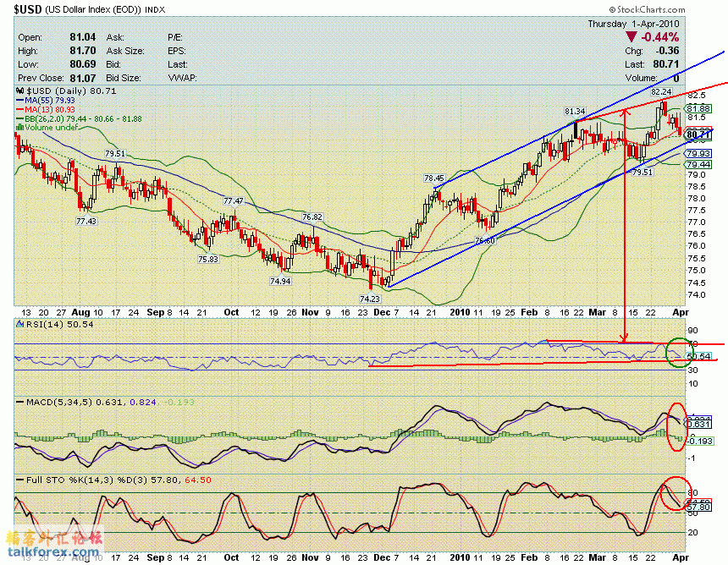This screenshot has width=728, height=565.
Task: Click the 75.83 low price label
Action: click(207, 260)
